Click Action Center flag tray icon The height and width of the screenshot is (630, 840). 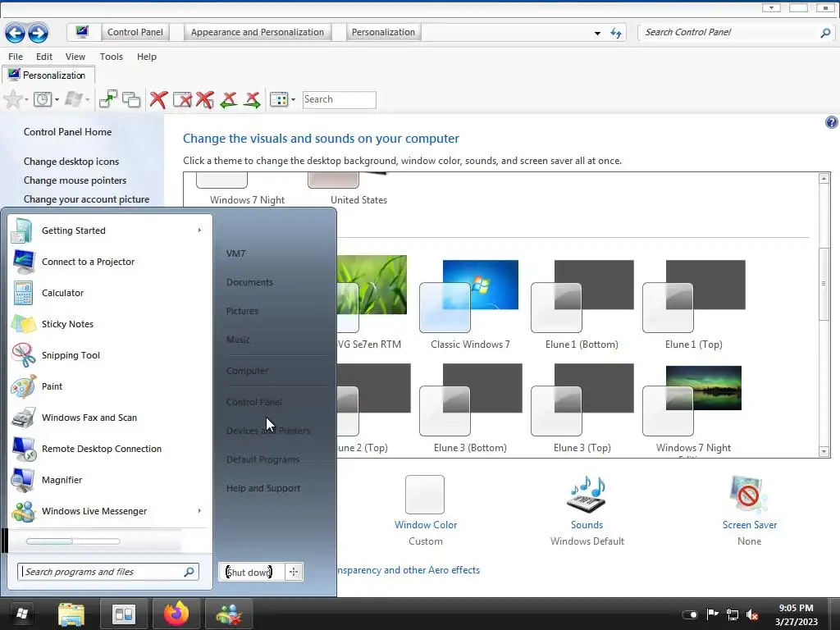(712, 614)
